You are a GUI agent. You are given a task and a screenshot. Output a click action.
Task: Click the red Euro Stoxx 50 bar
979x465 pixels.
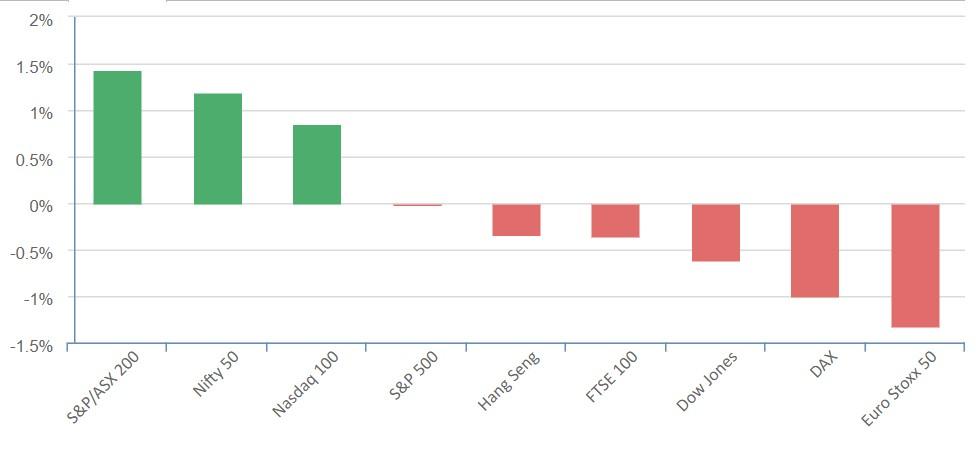tap(914, 266)
